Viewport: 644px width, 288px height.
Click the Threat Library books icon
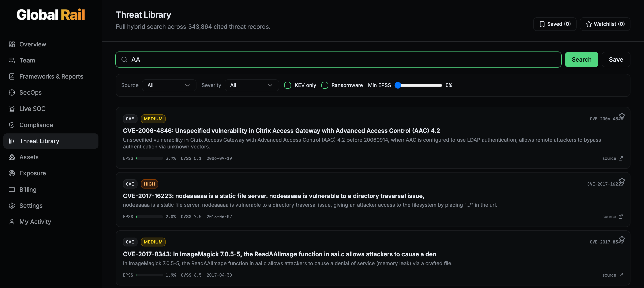[x=12, y=141]
